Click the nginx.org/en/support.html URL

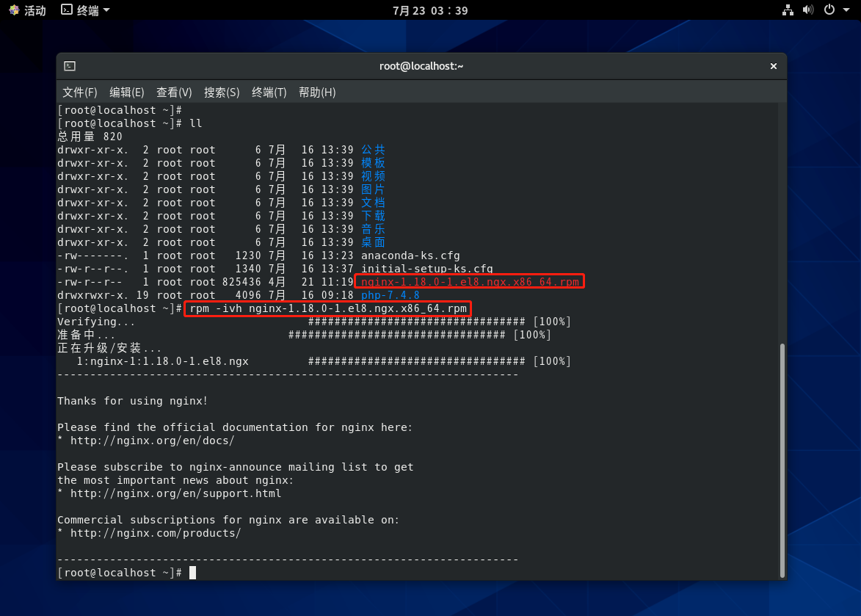point(175,493)
